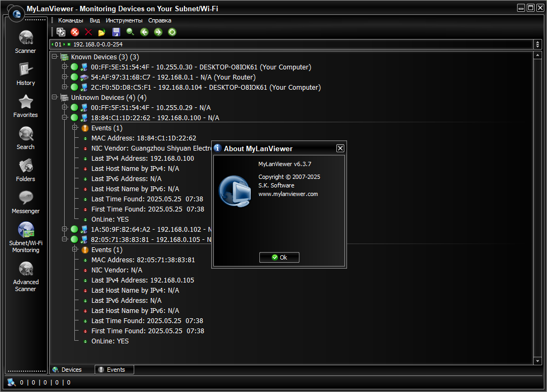This screenshot has height=392, width=547.
Task: Select the Unknown Devices (4) (4) row
Action: [109, 98]
